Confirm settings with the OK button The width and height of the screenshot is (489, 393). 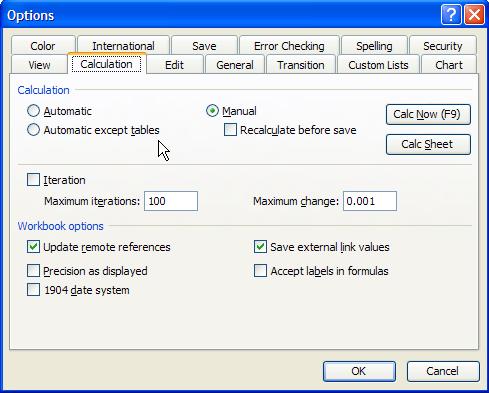[x=359, y=371]
